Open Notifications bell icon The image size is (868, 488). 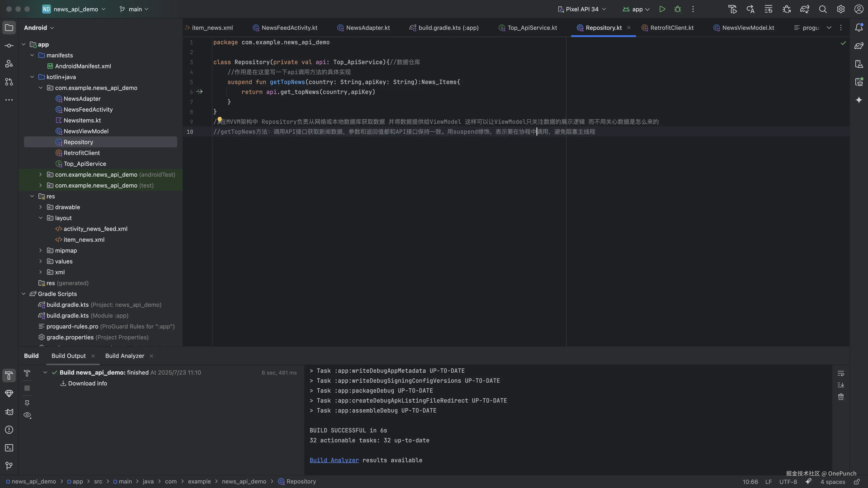click(x=859, y=28)
